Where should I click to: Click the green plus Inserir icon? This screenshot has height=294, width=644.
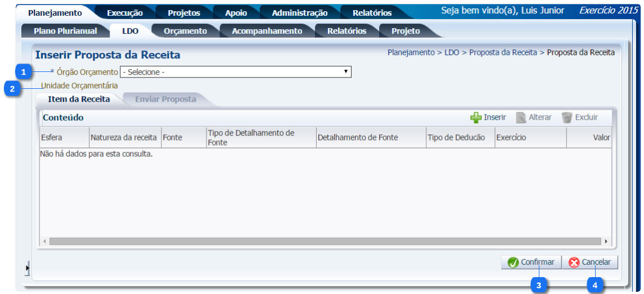tap(476, 117)
